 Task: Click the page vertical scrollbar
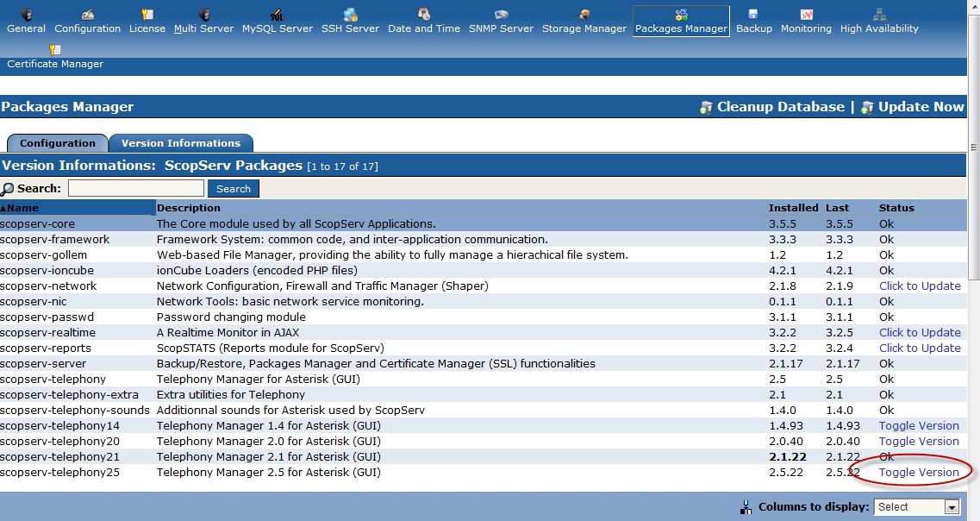click(x=974, y=148)
